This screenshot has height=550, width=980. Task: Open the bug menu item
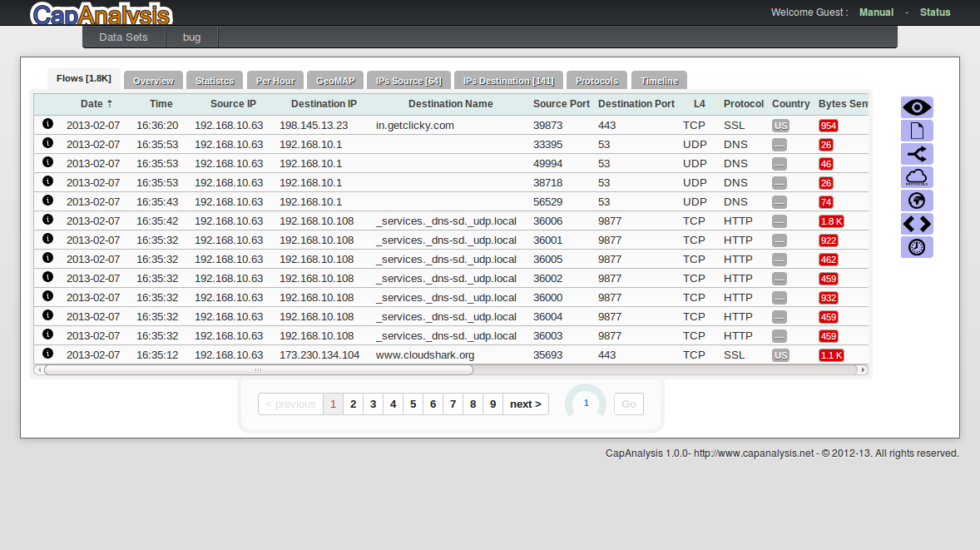[192, 37]
